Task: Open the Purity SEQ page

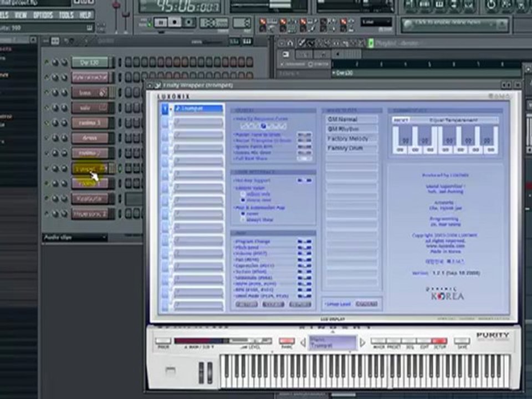Action: point(409,341)
